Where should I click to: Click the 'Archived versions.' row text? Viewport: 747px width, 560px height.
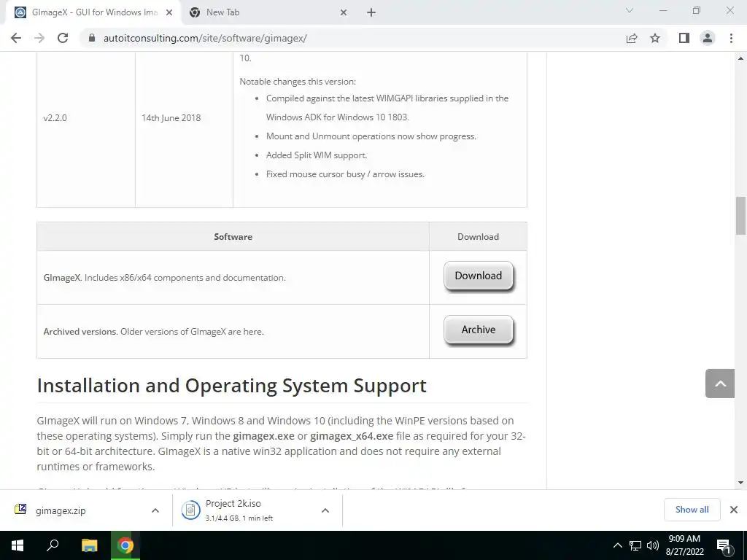click(x=153, y=332)
